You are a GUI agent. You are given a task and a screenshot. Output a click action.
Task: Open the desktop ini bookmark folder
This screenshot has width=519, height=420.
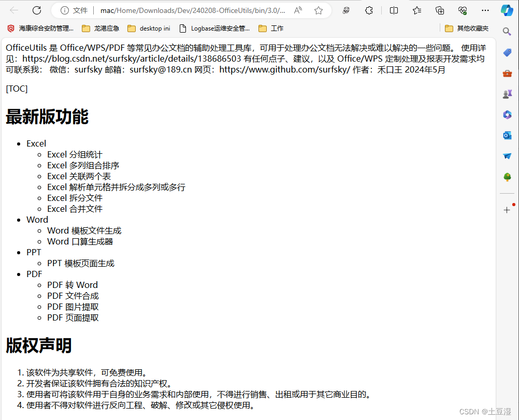point(149,28)
